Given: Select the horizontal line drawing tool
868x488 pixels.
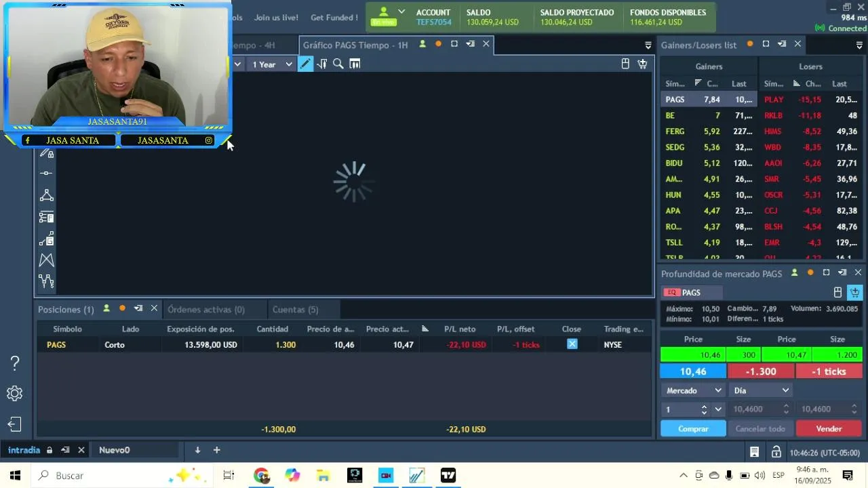Looking at the screenshot, I should [x=46, y=174].
